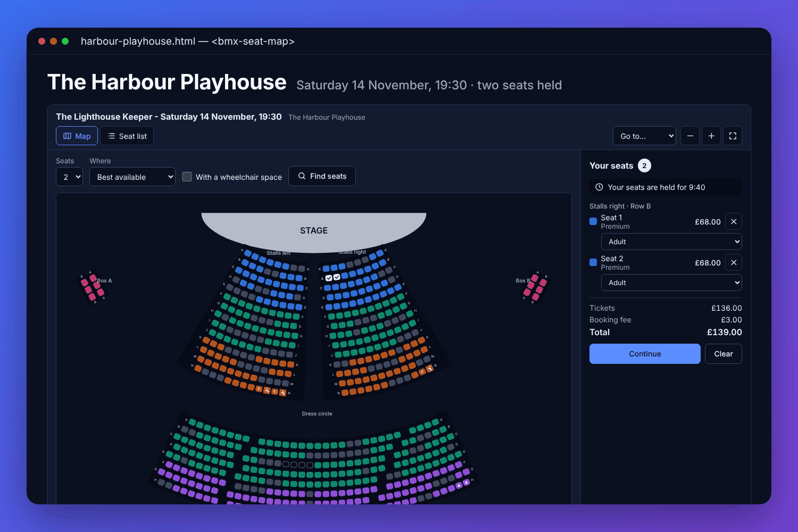Click the seat count badge beside Your seats

pyautogui.click(x=644, y=166)
